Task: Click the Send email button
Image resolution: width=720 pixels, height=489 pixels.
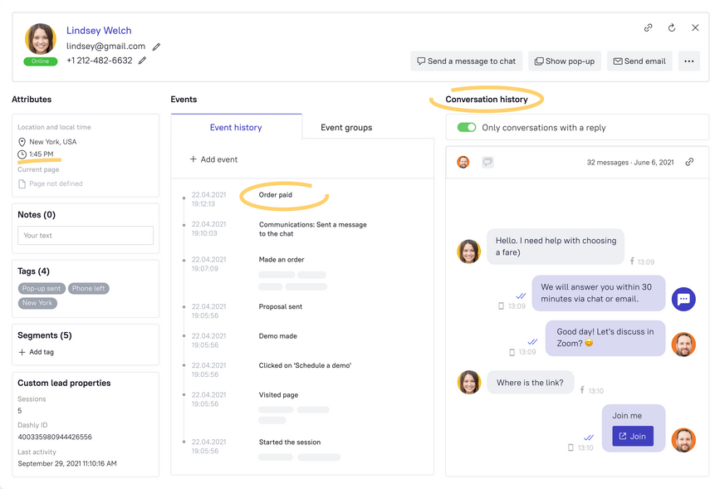Action: click(x=639, y=61)
